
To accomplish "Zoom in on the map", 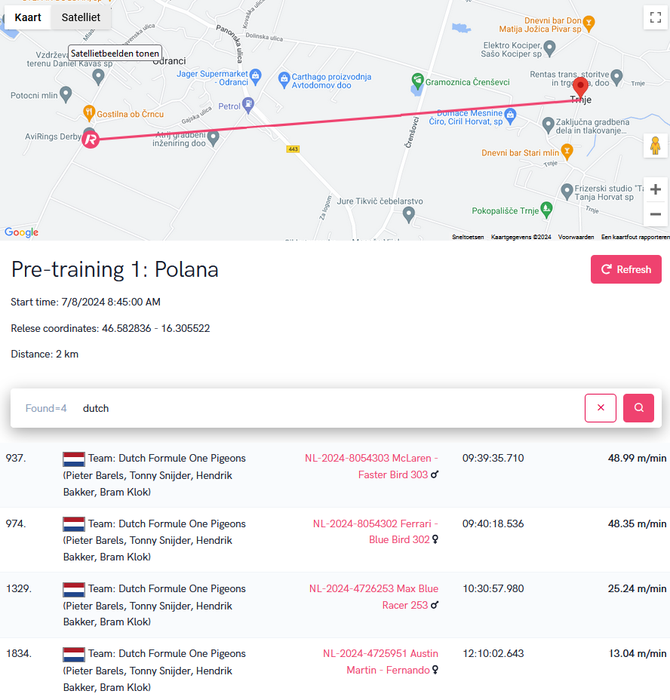I will [655, 189].
